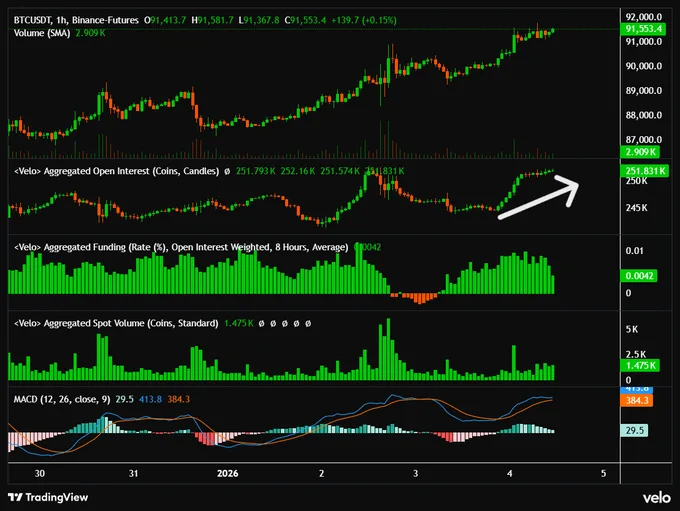Click the 29.5 MACD histogram axis tag
This screenshot has height=511, width=680.
(634, 430)
